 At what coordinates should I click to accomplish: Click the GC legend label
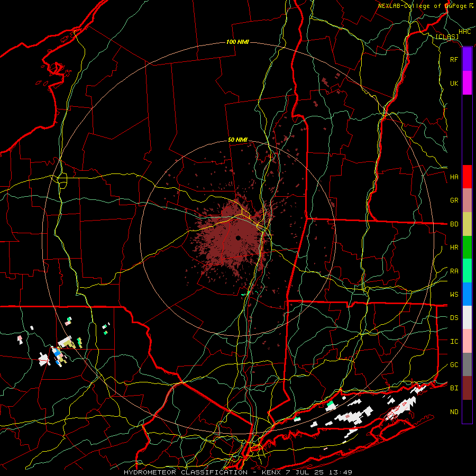point(454,365)
